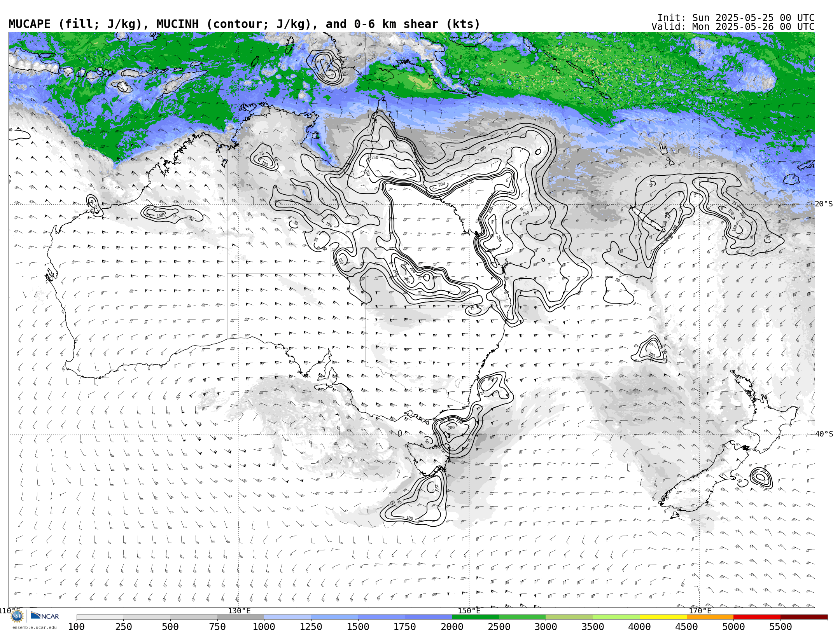Click the 170°E longitude label

point(700,611)
